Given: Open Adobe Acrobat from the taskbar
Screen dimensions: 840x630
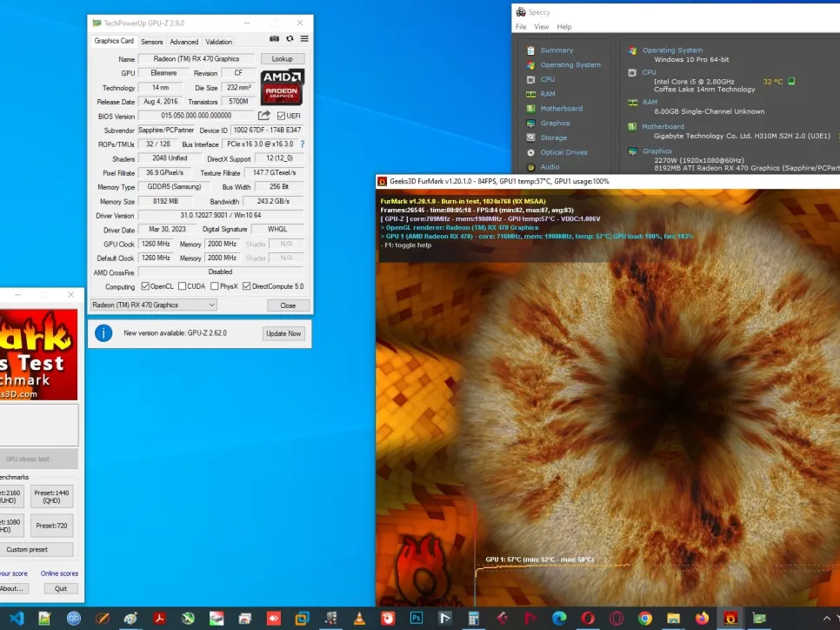Looking at the screenshot, I should click(159, 618).
